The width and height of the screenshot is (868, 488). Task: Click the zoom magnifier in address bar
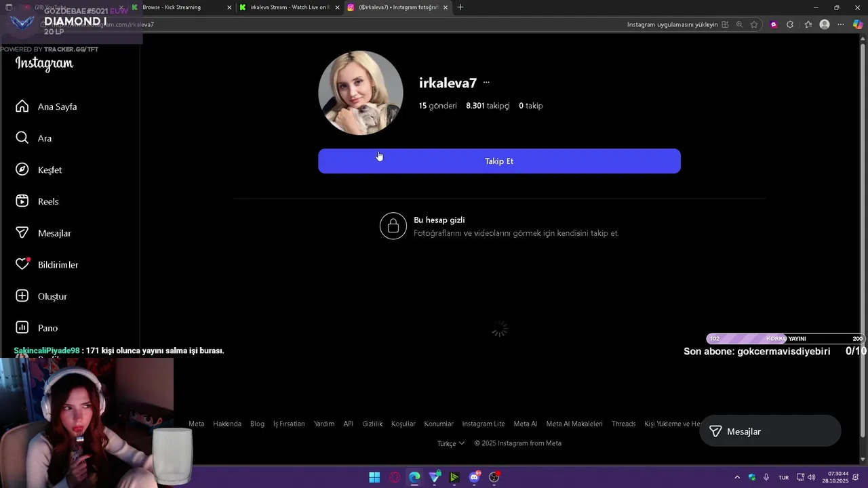click(740, 24)
